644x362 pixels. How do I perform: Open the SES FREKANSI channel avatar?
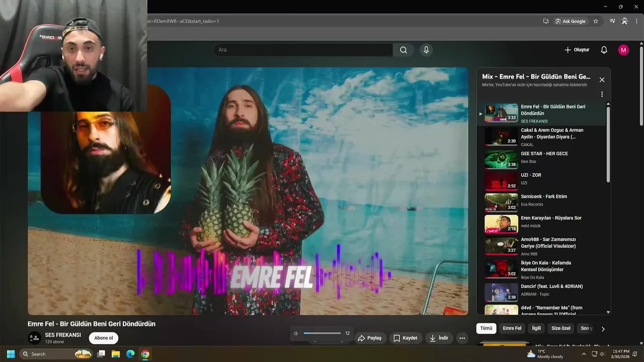click(x=34, y=338)
